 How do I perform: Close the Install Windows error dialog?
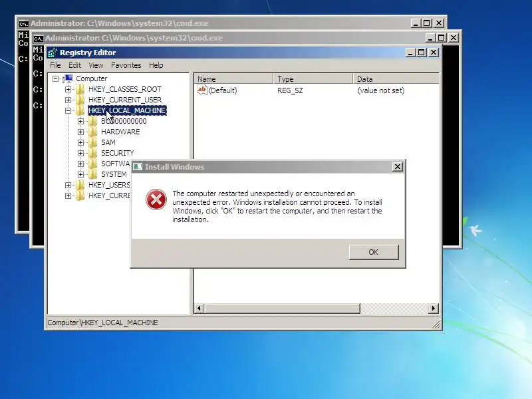click(x=397, y=167)
